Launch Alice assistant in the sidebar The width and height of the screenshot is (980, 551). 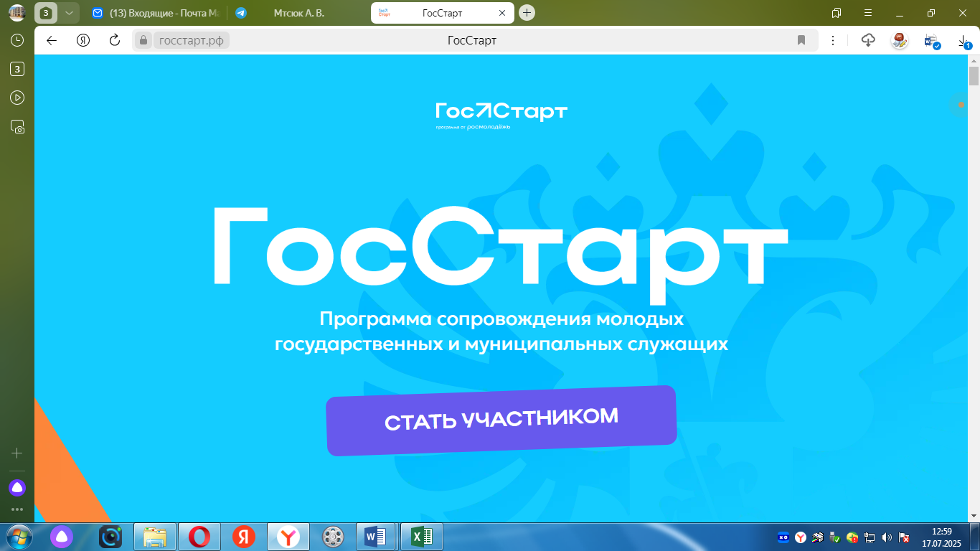(17, 488)
